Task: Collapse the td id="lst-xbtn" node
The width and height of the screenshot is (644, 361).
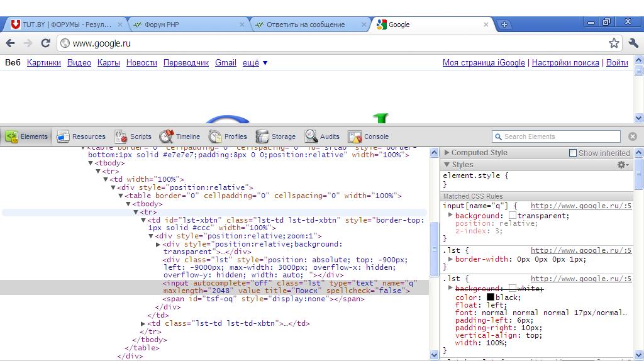Action: 143,220
